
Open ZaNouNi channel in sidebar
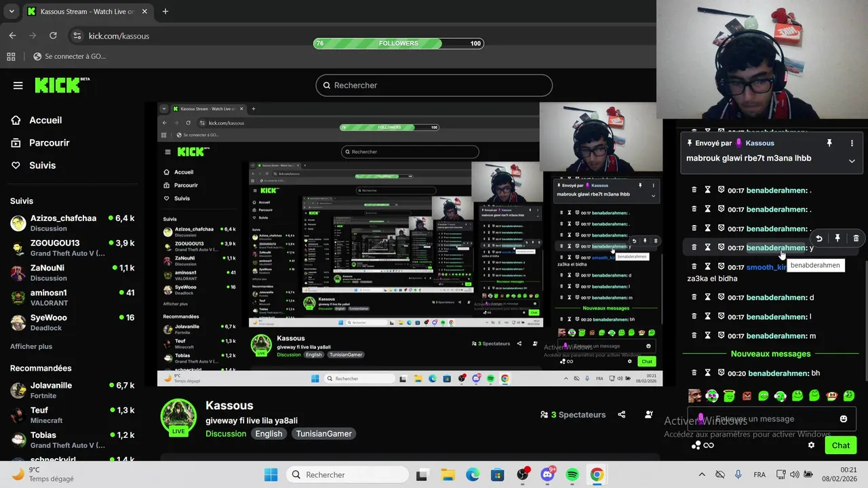pyautogui.click(x=72, y=272)
